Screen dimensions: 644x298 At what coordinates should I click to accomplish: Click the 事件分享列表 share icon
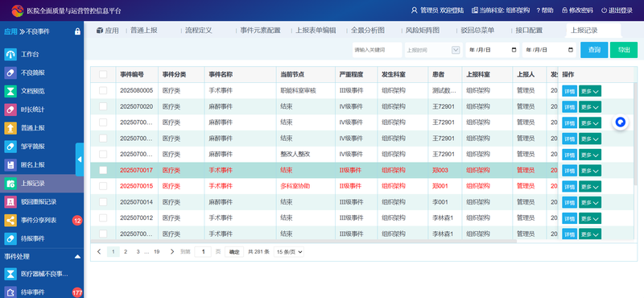tap(10, 221)
